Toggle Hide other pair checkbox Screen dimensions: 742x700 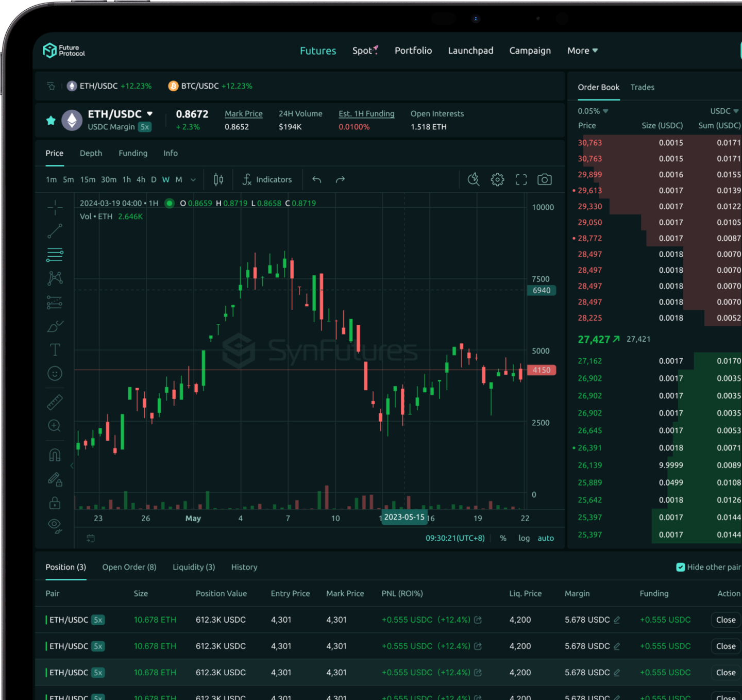click(681, 567)
